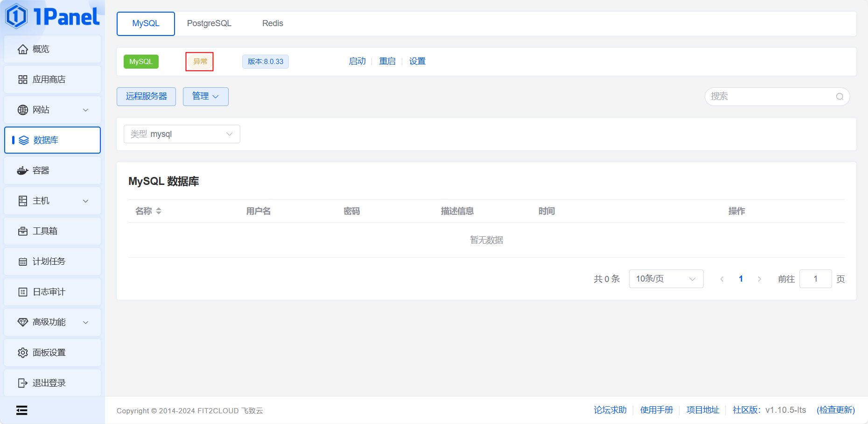868x424 pixels.
Task: Click the 远程服务器 button
Action: pos(146,97)
